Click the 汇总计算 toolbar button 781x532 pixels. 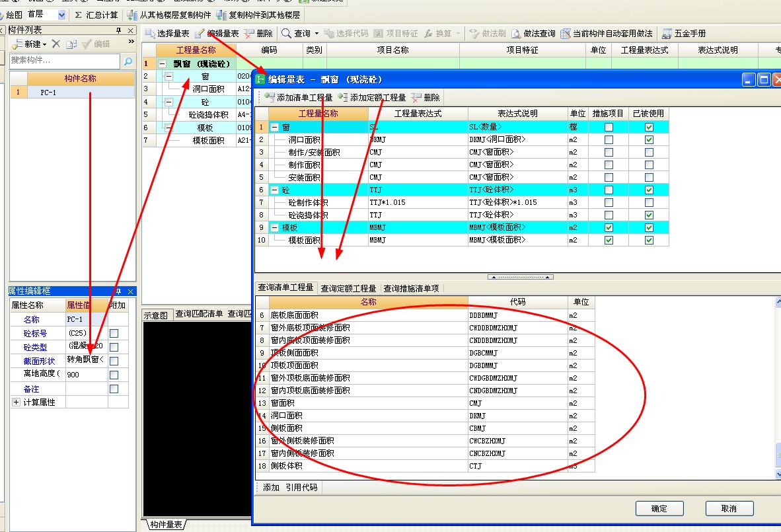coord(96,15)
